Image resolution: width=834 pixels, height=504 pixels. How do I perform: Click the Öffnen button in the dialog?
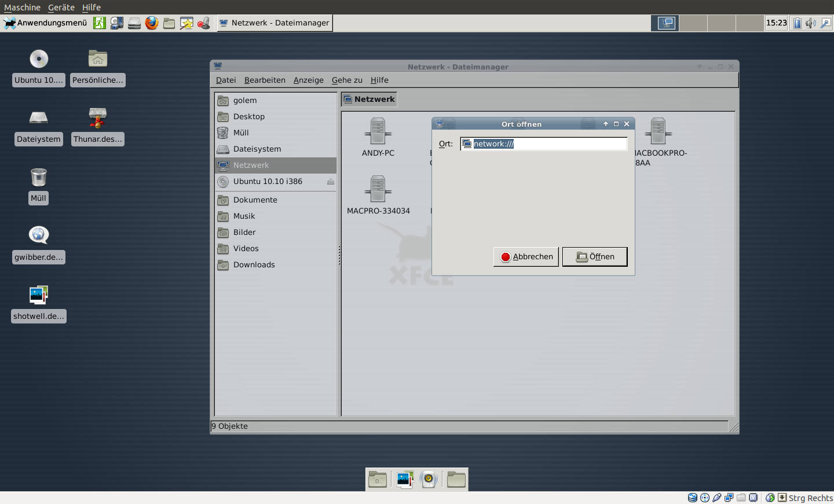point(595,256)
